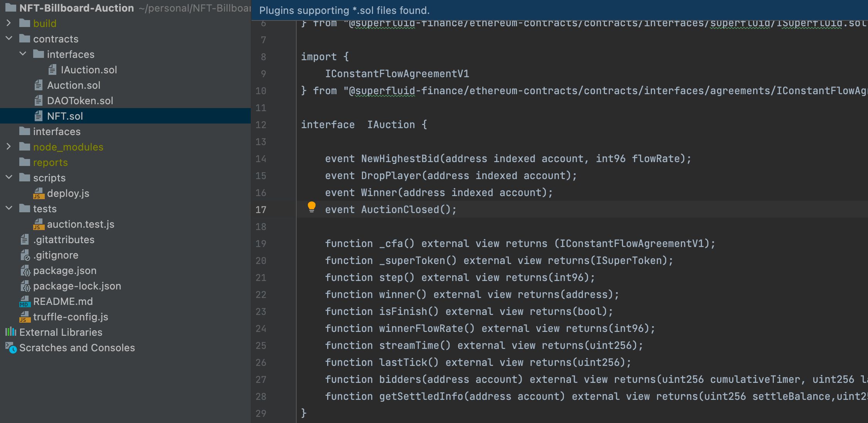This screenshot has height=423, width=868.
Task: Click the reports folder icon
Action: (25, 162)
